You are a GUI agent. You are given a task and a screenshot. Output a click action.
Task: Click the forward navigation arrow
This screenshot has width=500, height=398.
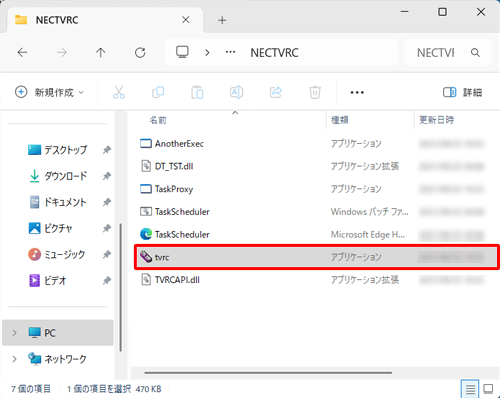[62, 52]
